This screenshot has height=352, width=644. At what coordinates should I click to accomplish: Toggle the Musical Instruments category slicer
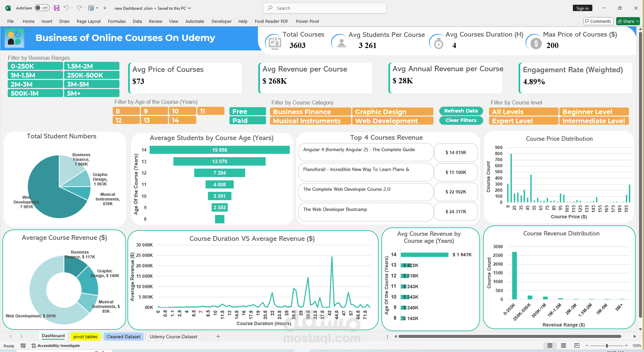[x=310, y=121]
